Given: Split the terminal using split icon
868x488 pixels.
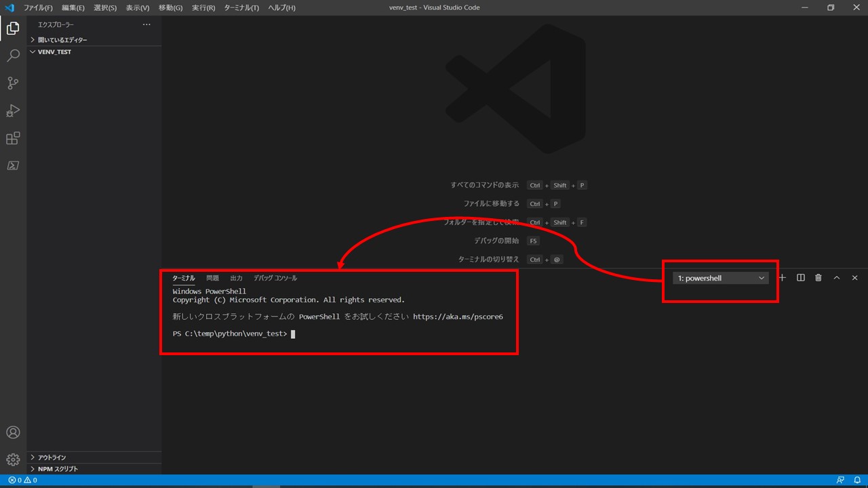Looking at the screenshot, I should (801, 277).
